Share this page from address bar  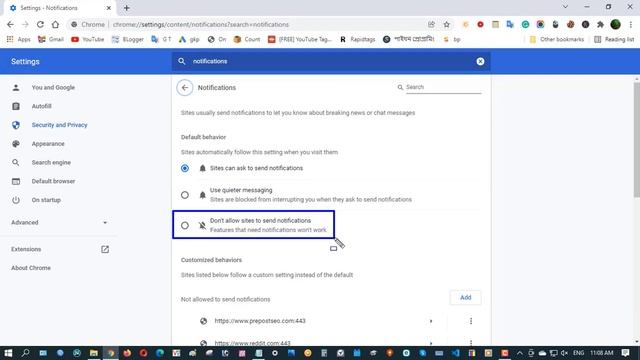coord(431,24)
